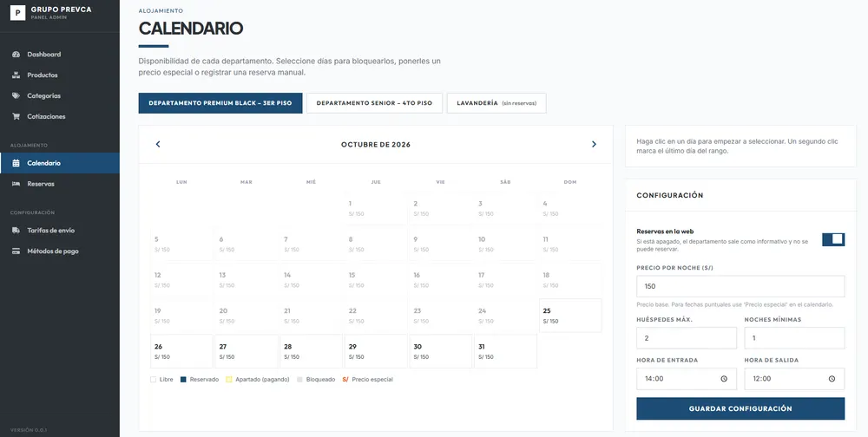Image resolution: width=868 pixels, height=437 pixels.
Task: Click the Métodos de pago card icon
Action: [16, 251]
